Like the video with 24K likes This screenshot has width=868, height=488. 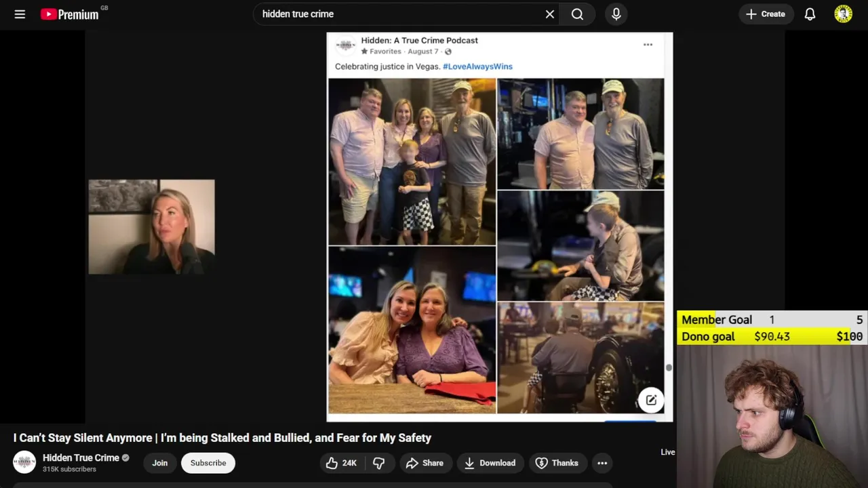[x=341, y=463]
